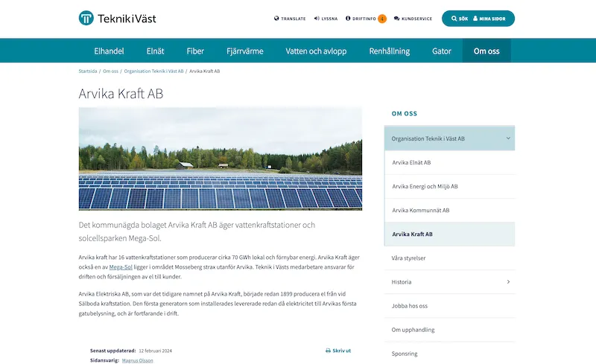Open the Elhandel menu
Screen dimensions: 596x364
pos(109,51)
